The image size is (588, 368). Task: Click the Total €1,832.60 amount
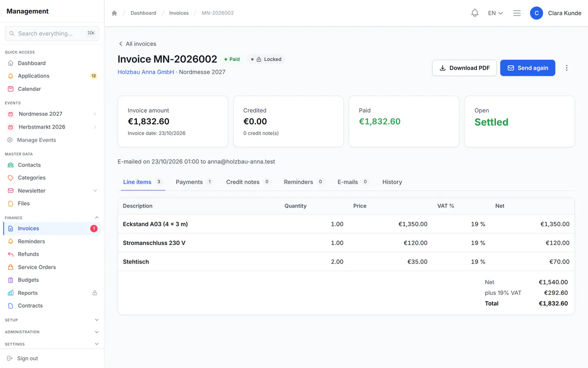553,304
